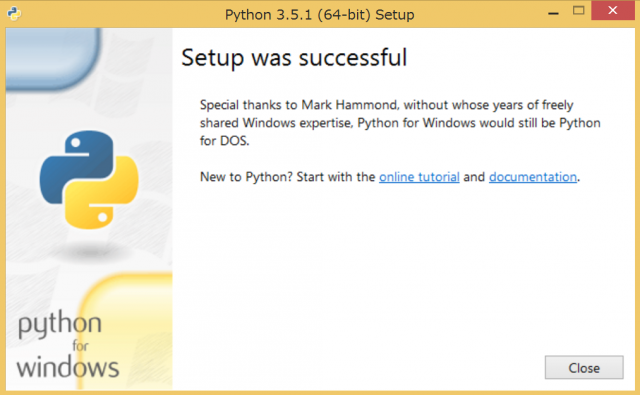
Task: Open the documentation link
Action: pos(533,177)
